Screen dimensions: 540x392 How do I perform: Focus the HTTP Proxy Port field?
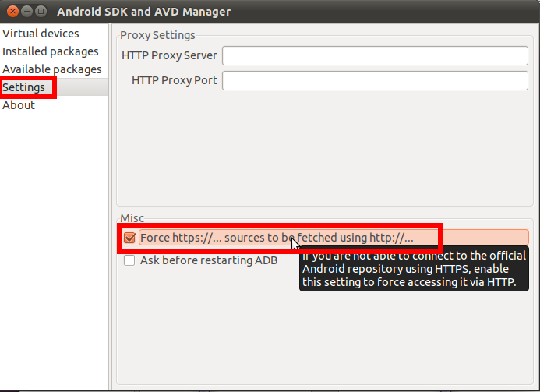coord(375,80)
